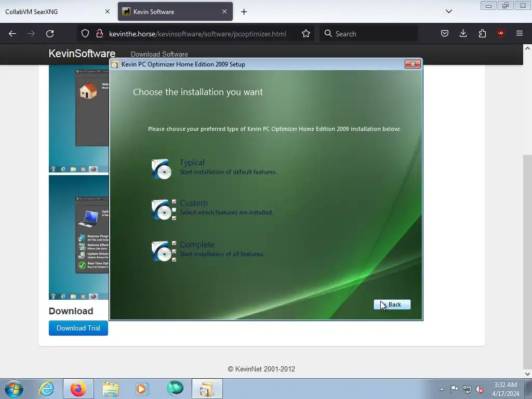Open the second PC Optimizer screenshot thumbnail
The width and height of the screenshot is (532, 399).
point(79,237)
